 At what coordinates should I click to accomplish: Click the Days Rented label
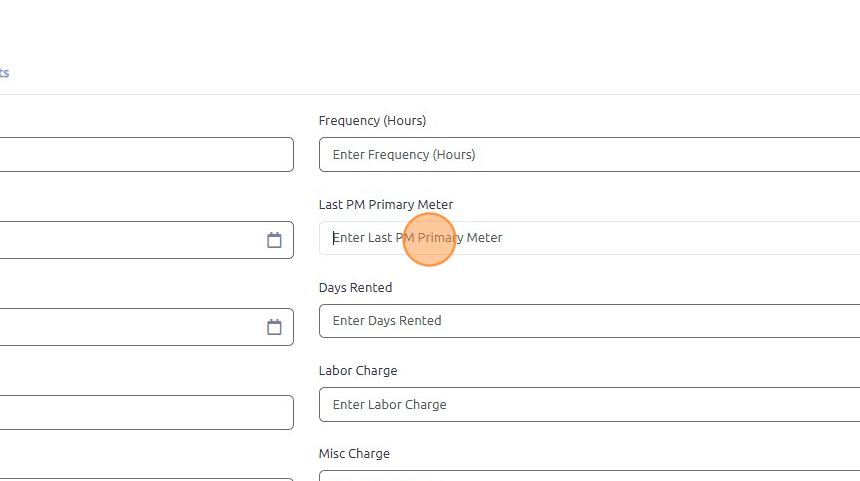pos(355,288)
